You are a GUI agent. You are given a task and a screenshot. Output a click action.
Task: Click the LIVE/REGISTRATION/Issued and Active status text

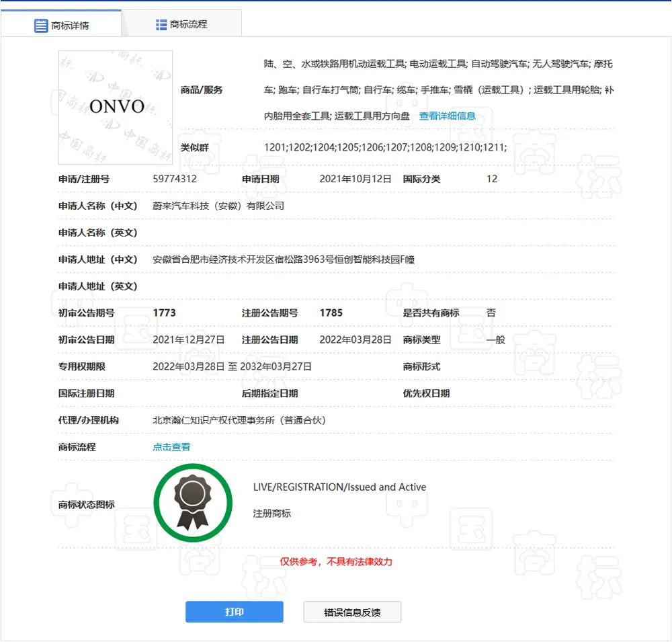339,487
